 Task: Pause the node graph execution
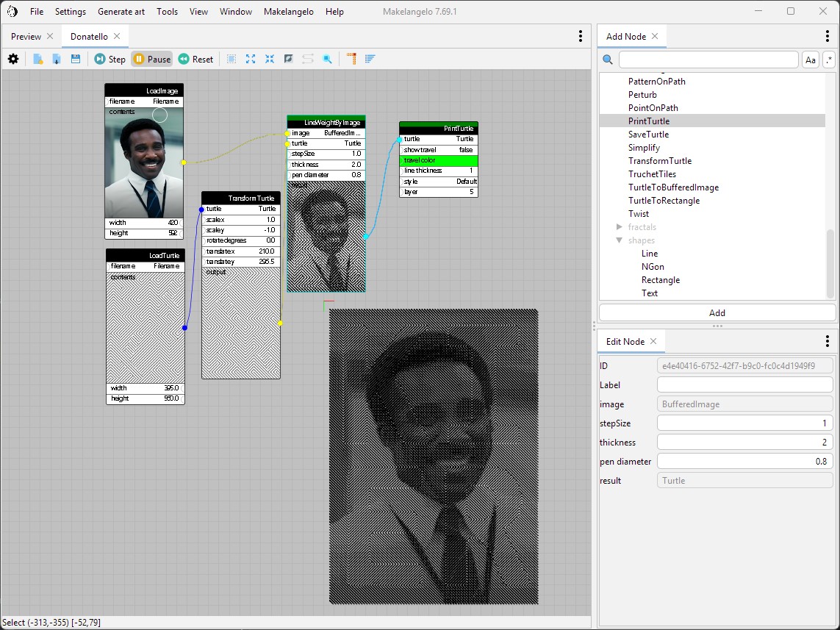tap(151, 59)
